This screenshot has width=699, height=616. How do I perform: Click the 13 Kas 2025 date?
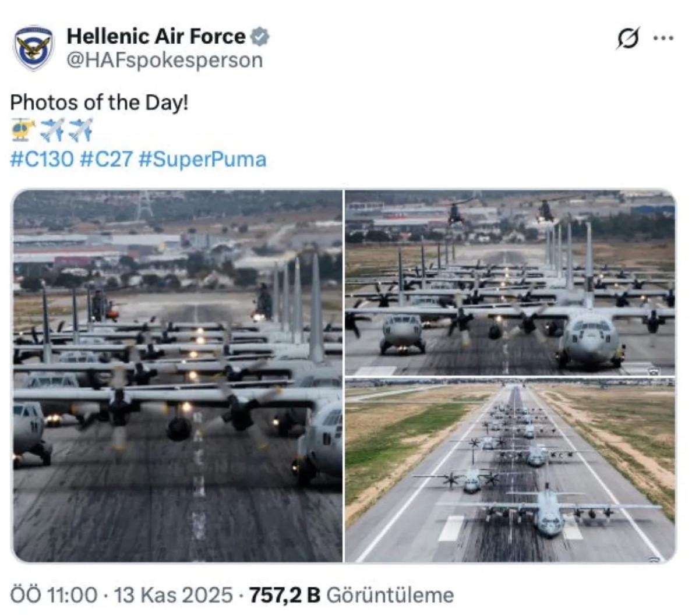173,595
